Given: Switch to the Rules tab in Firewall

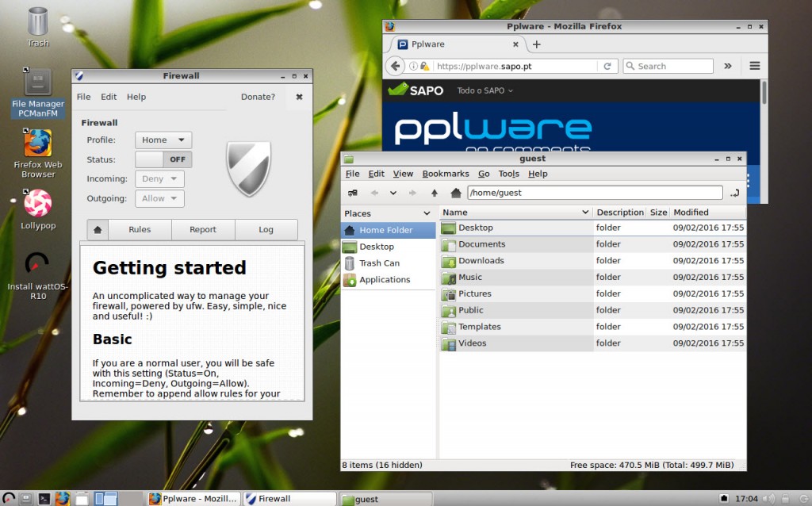Looking at the screenshot, I should tap(140, 229).
